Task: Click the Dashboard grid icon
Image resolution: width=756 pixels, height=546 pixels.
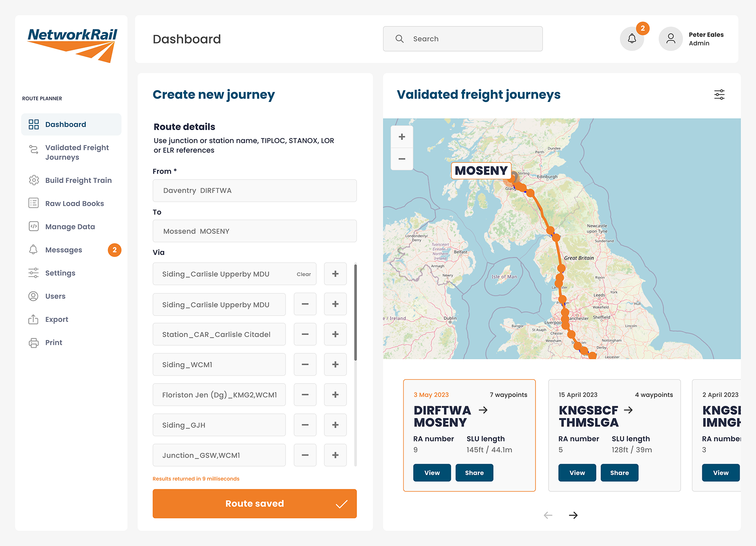Action: 34,124
